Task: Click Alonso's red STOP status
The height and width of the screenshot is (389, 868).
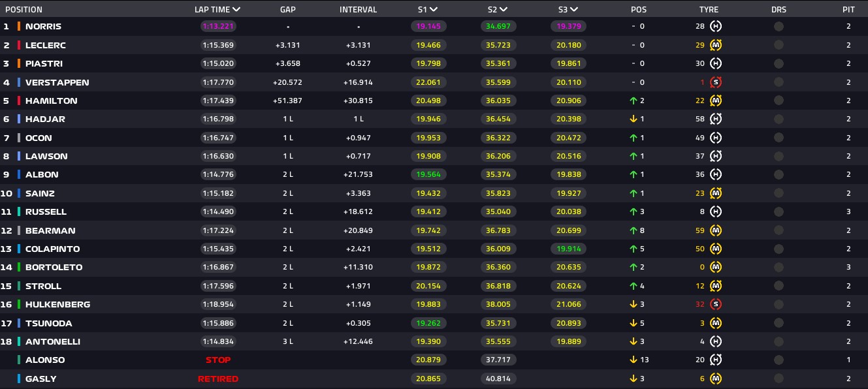Action: click(x=218, y=360)
